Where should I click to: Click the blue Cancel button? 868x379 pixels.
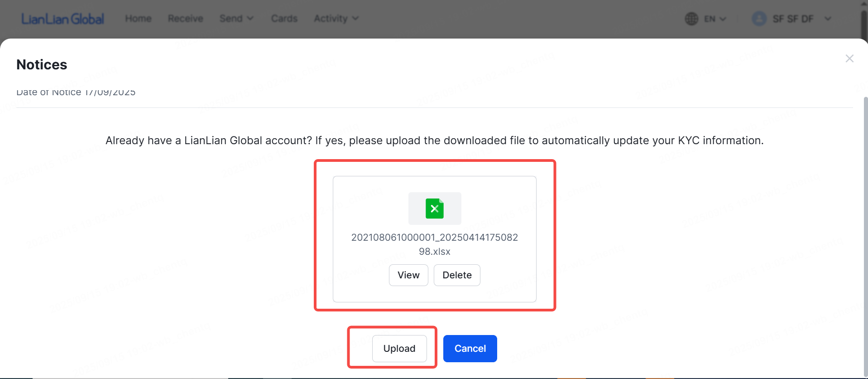tap(470, 349)
